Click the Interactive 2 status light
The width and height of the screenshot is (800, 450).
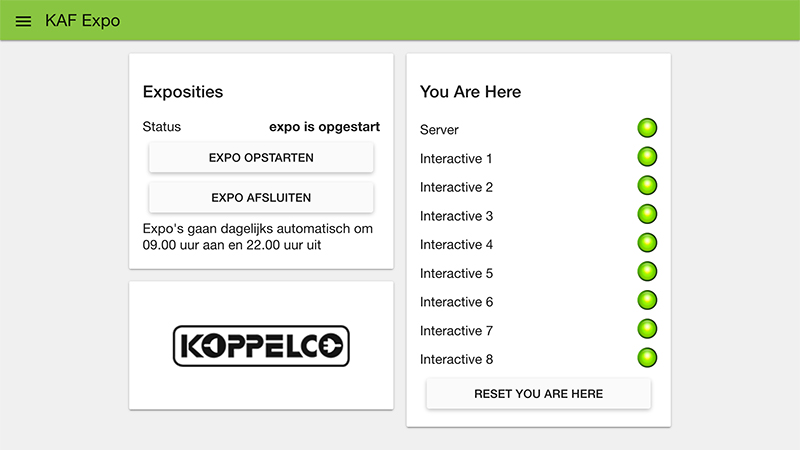(x=647, y=186)
